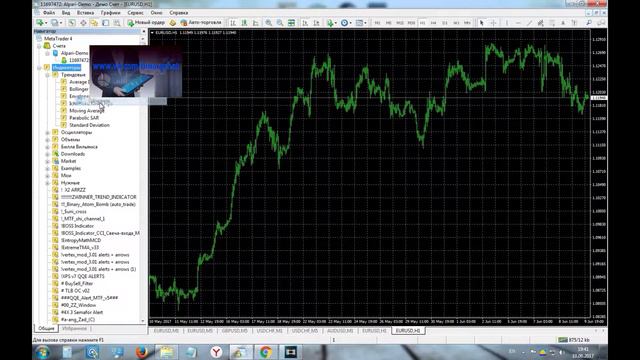This screenshot has width=640, height=360.
Task: Switch to the Избранное navigator tab
Action: [75, 329]
